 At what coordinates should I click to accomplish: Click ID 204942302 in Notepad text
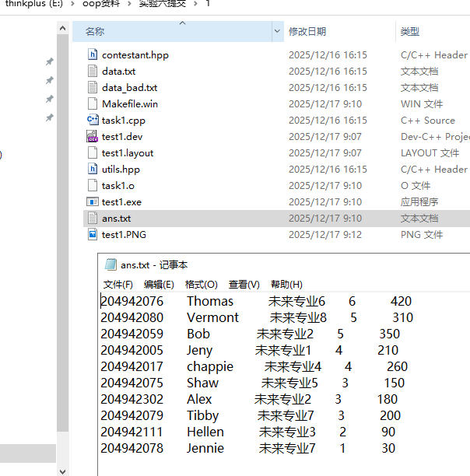pos(132,399)
